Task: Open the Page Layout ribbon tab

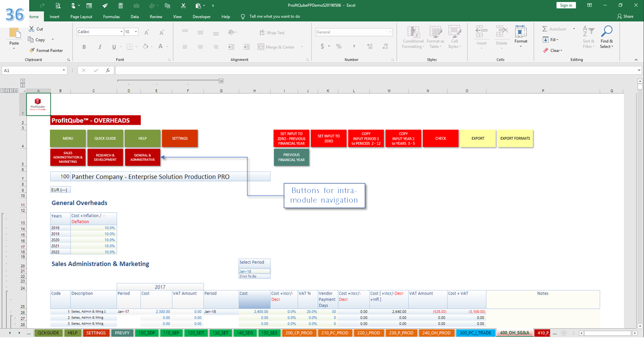Action: 82,17
